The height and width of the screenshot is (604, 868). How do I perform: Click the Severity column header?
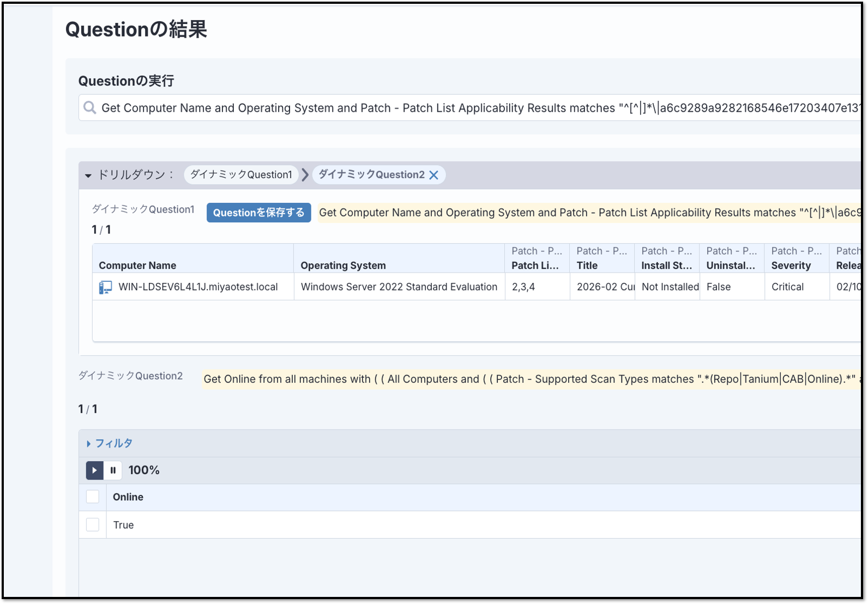click(791, 265)
